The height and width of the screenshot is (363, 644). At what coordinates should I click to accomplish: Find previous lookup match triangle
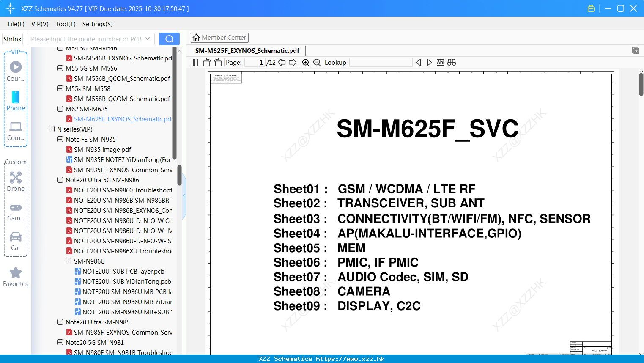[418, 63]
